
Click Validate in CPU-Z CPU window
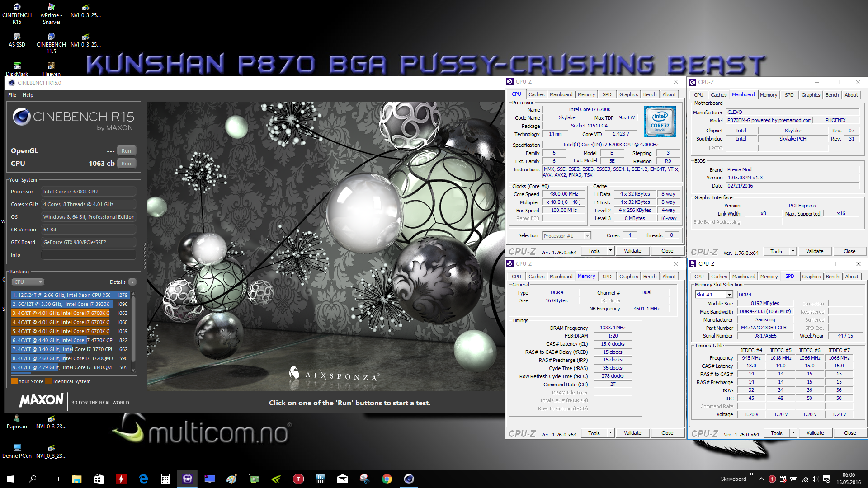click(x=632, y=251)
